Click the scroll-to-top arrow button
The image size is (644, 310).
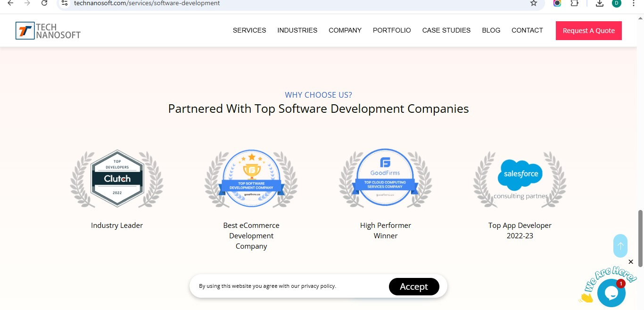pyautogui.click(x=620, y=246)
